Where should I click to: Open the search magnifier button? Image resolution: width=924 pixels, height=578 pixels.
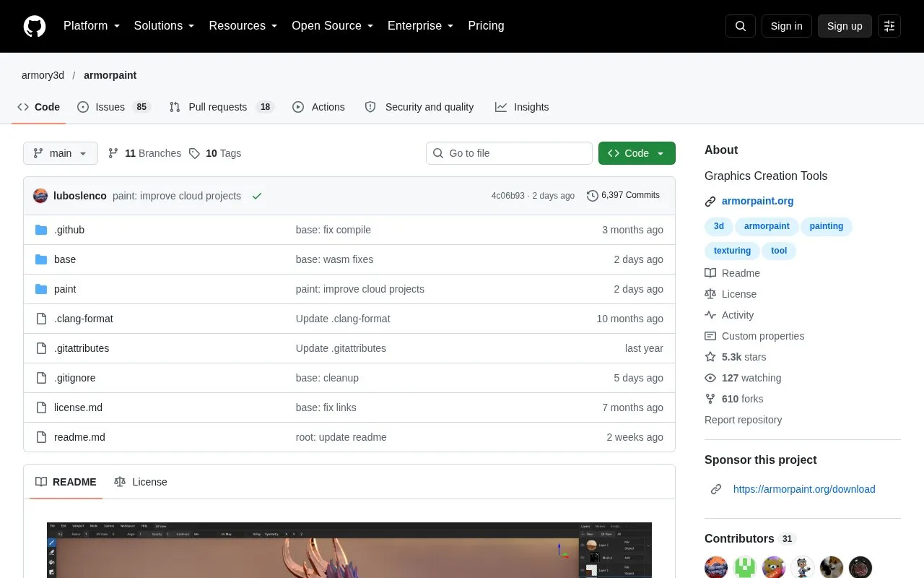741,26
